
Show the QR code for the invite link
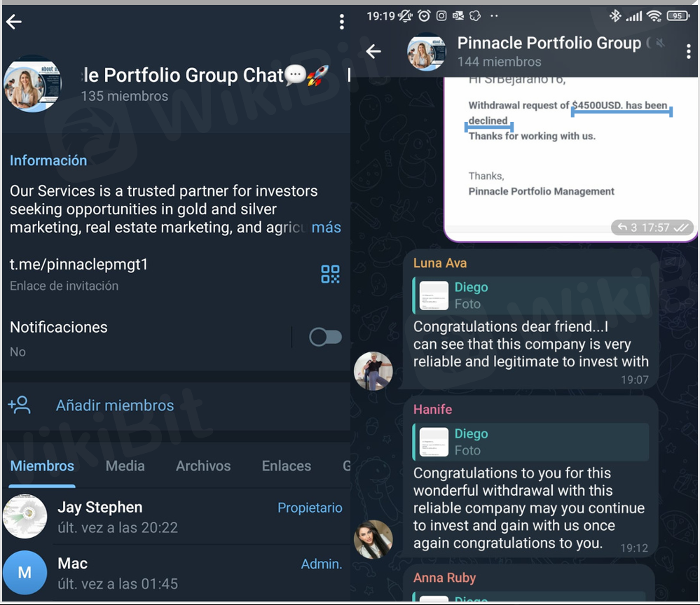coord(330,274)
